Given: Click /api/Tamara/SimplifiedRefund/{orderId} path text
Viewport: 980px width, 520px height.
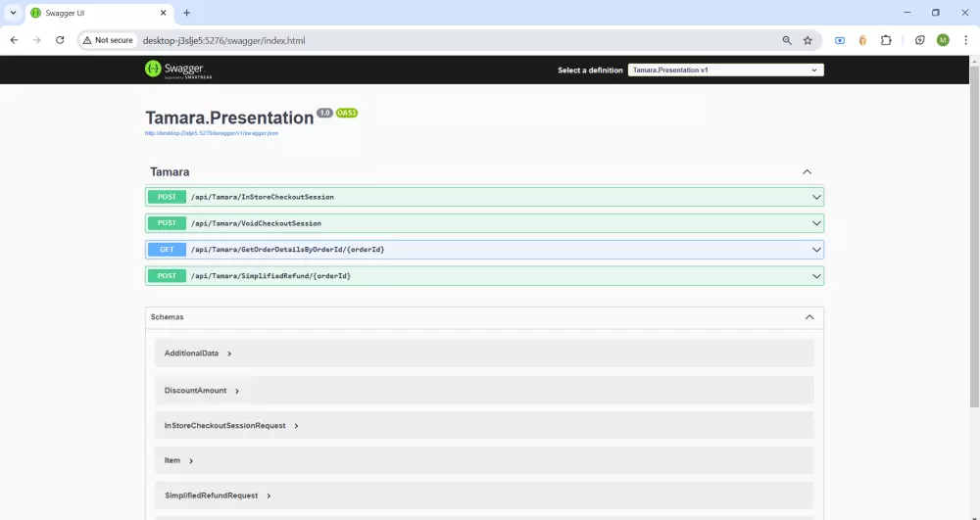Looking at the screenshot, I should click(x=270, y=275).
